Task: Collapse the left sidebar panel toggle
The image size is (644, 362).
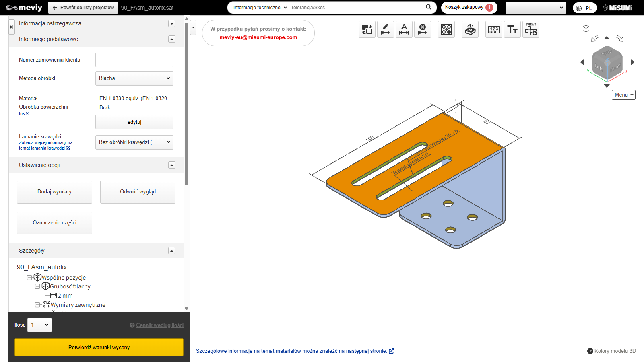Action: (x=193, y=27)
